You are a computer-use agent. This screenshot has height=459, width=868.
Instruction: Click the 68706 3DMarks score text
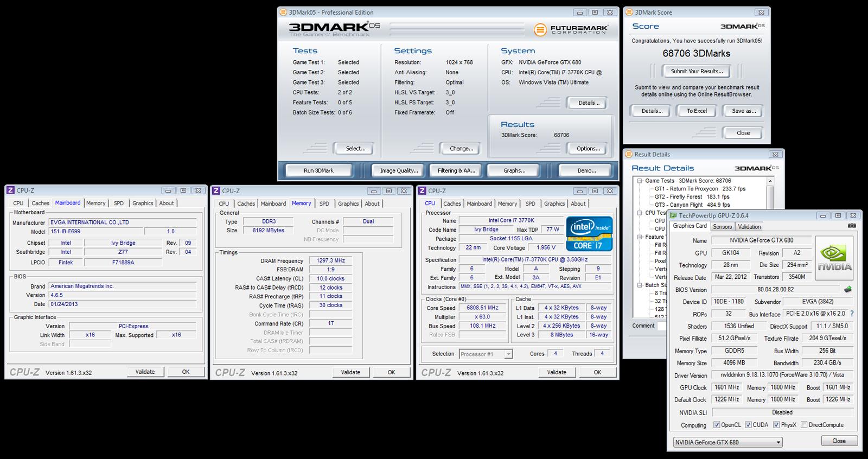[x=696, y=54]
